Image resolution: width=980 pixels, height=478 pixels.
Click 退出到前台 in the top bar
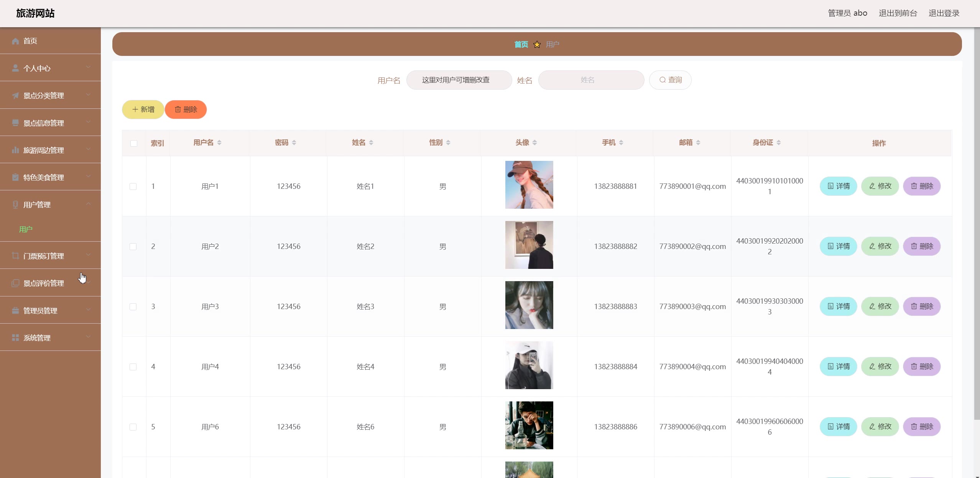[x=898, y=13]
